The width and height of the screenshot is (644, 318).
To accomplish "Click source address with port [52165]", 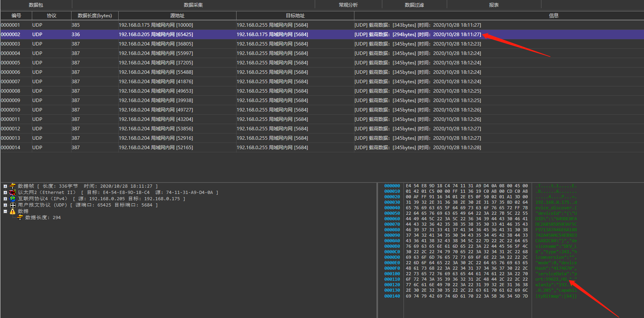I will 156,148.
